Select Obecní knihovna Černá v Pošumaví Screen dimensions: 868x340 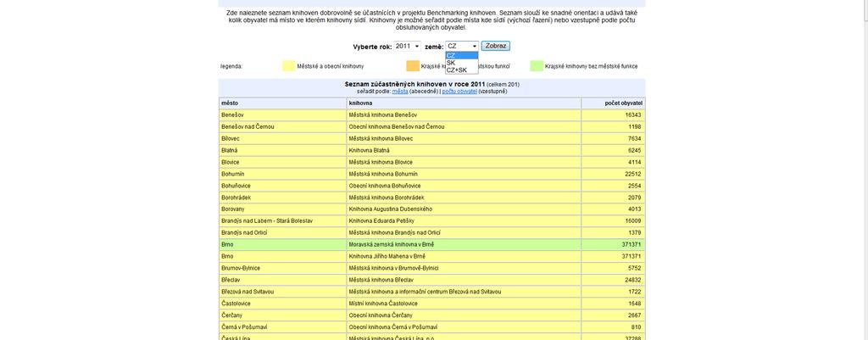pos(464,327)
